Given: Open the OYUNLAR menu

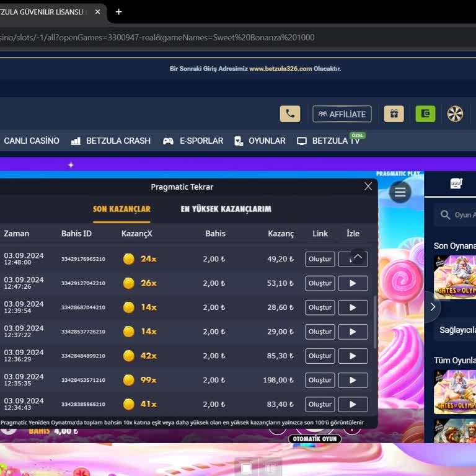Looking at the screenshot, I should point(260,141).
